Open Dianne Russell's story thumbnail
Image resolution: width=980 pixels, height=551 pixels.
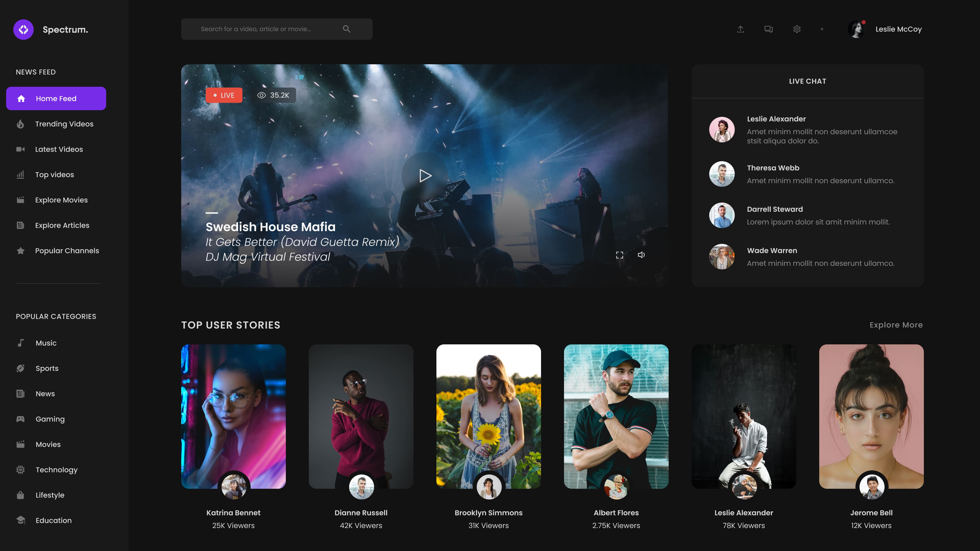pos(361,416)
